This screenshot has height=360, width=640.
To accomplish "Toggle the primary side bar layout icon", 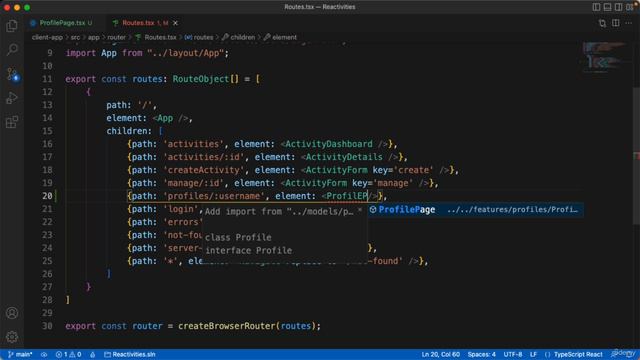I will (596, 7).
